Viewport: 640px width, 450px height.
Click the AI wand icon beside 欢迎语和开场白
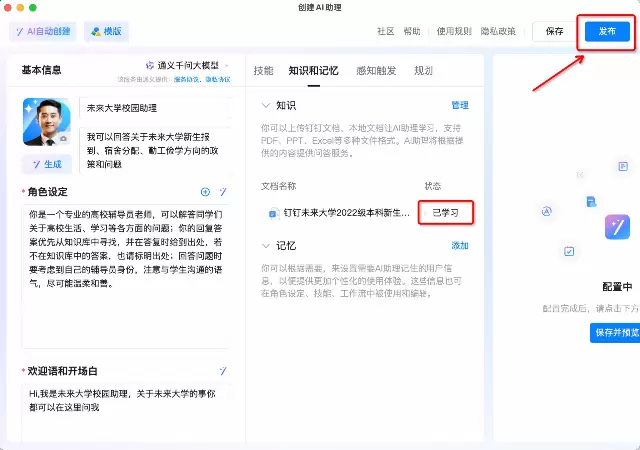224,371
